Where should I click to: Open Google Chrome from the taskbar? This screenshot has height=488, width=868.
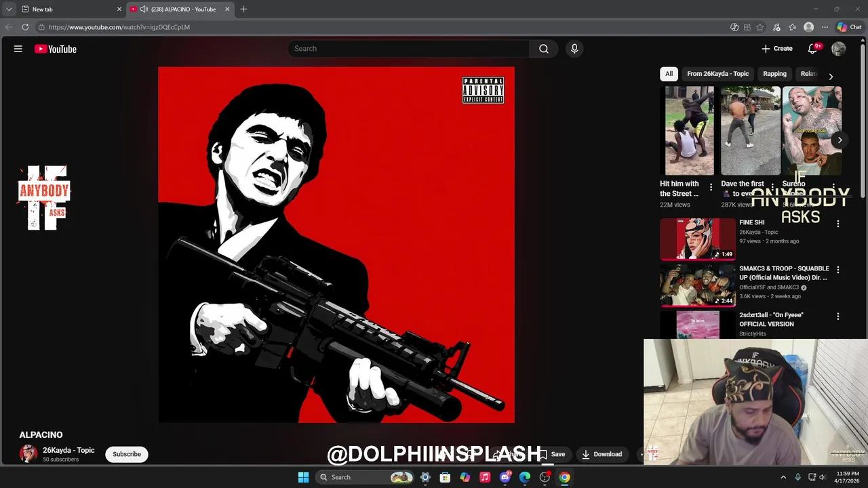(564, 477)
